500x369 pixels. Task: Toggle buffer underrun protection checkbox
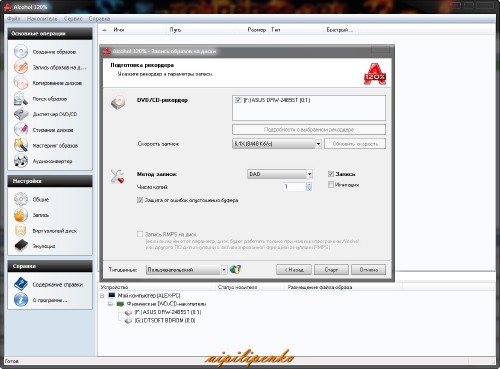click(x=140, y=200)
